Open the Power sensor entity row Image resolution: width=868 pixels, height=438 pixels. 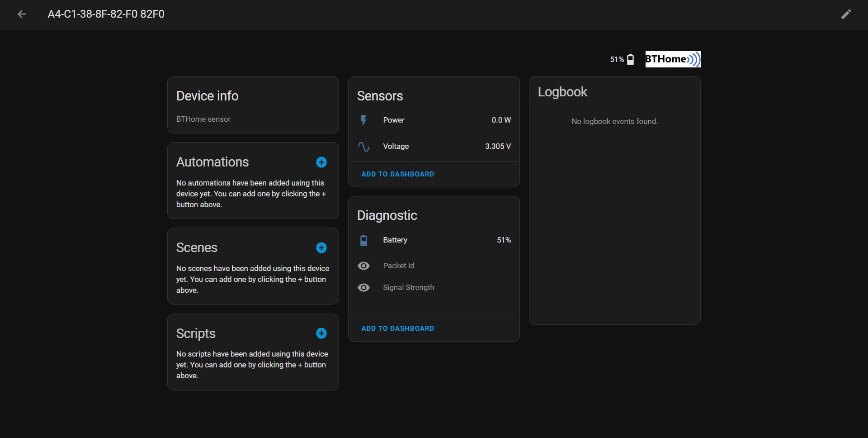434,120
